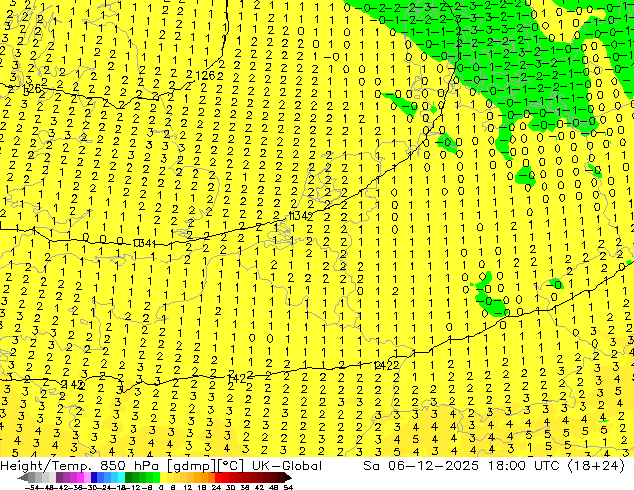The width and height of the screenshot is (634, 490).
Task: Click the '1342' contour label
Action: pos(300,216)
